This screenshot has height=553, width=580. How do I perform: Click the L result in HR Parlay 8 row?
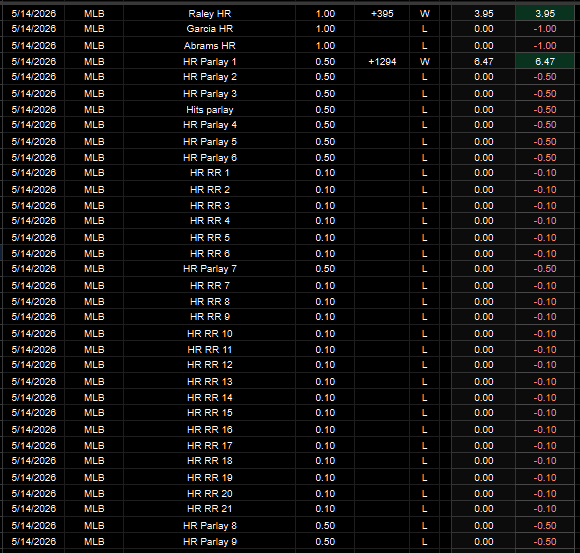click(x=425, y=526)
